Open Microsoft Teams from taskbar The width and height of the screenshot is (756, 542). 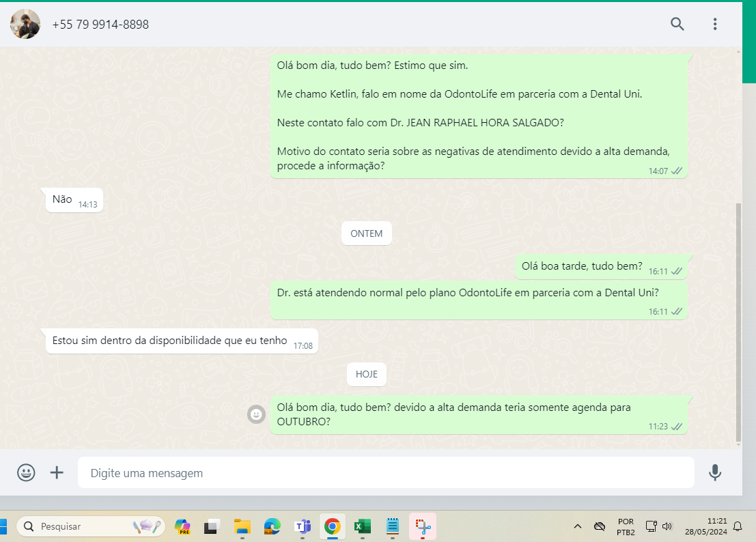pos(303,526)
